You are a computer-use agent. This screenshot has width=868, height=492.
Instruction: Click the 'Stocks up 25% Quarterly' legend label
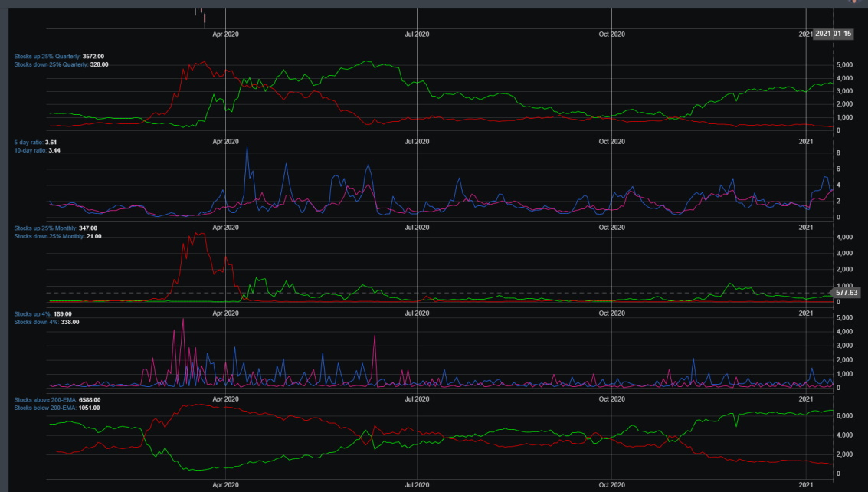pos(47,57)
